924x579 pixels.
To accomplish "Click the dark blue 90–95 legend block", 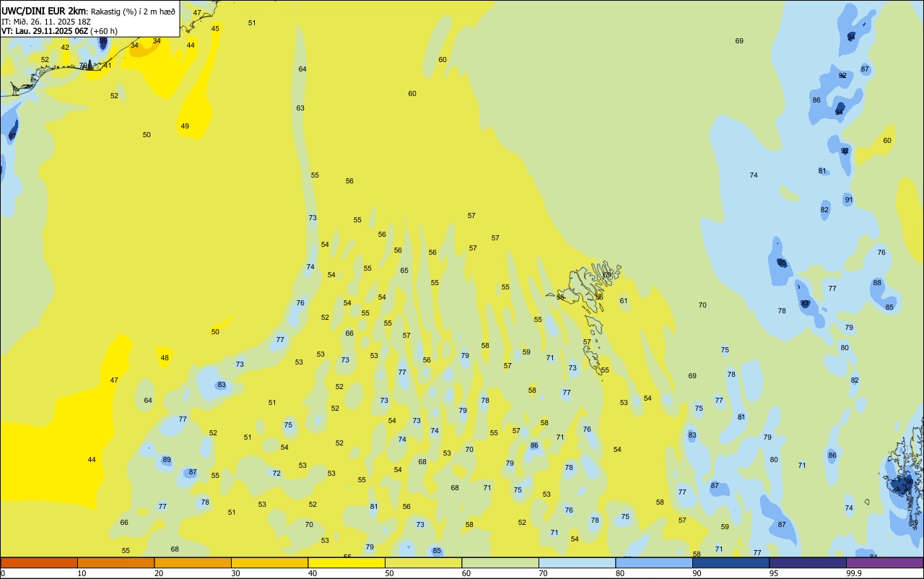I will pyautogui.click(x=731, y=562).
